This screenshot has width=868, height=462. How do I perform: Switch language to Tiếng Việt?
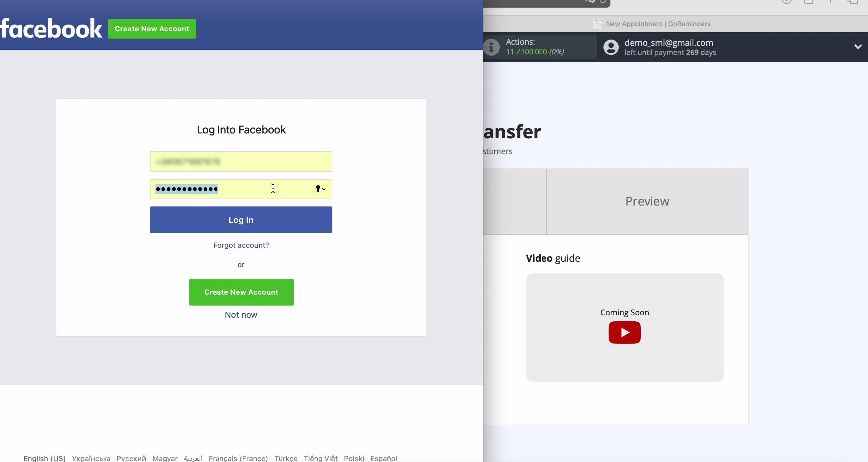(x=321, y=458)
